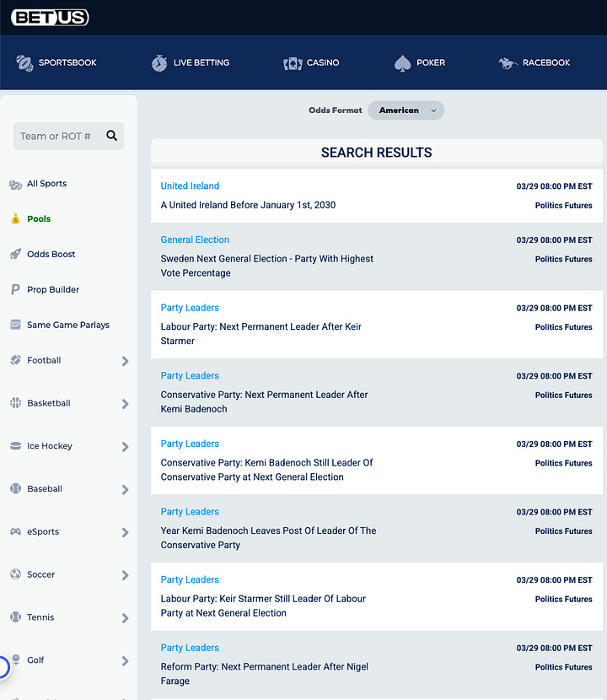Click Politics Futures in United Ireland row
This screenshot has height=700, width=607.
pyautogui.click(x=564, y=205)
